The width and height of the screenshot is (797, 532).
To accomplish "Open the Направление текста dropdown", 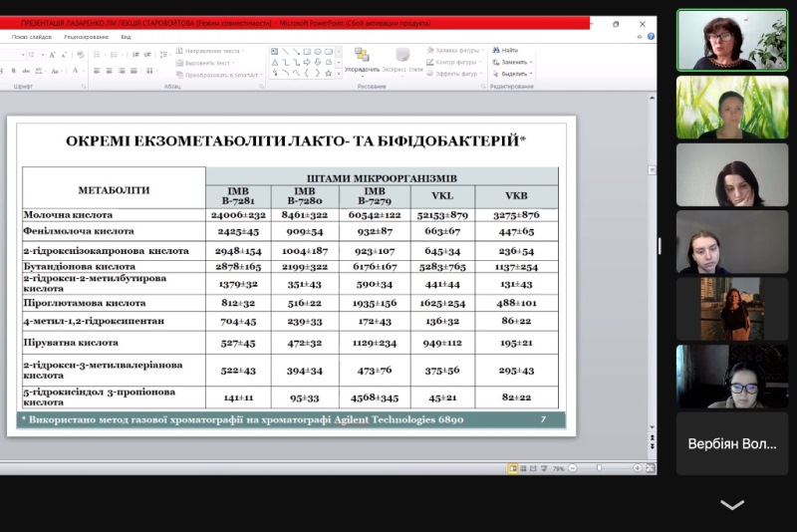I will click(x=210, y=51).
